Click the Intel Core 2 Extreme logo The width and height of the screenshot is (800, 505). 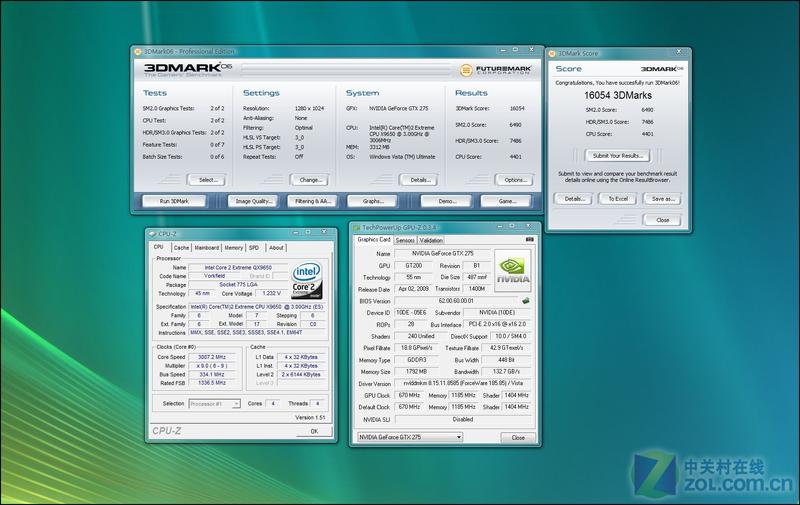point(307,281)
